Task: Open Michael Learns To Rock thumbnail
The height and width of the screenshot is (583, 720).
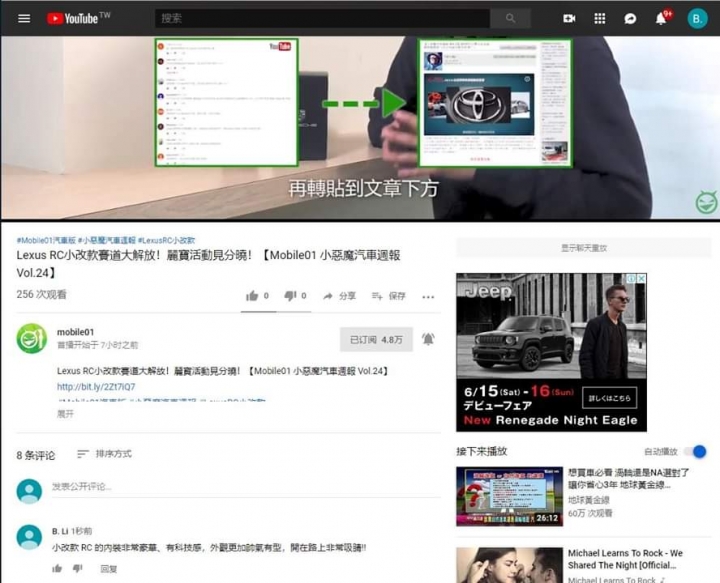Action: (509, 565)
